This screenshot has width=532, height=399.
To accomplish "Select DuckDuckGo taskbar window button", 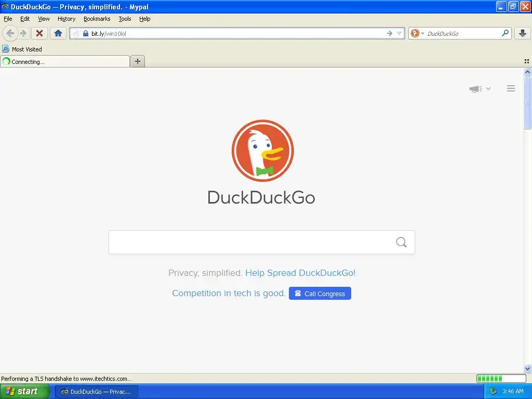I will coord(97,392).
